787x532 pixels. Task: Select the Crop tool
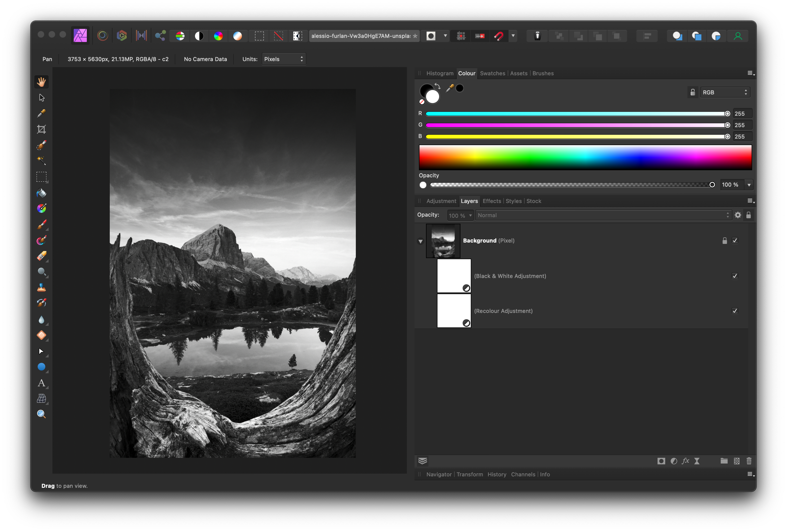(41, 129)
